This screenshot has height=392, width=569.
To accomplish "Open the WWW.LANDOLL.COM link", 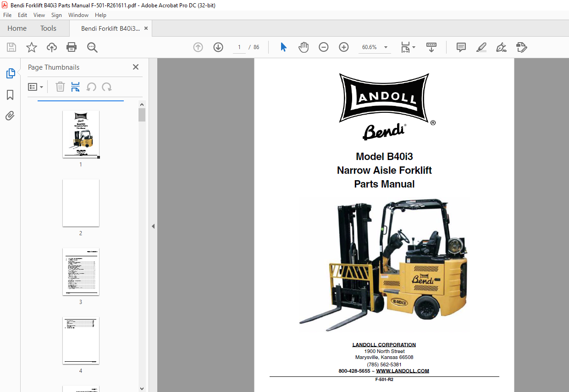I will coord(403,371).
